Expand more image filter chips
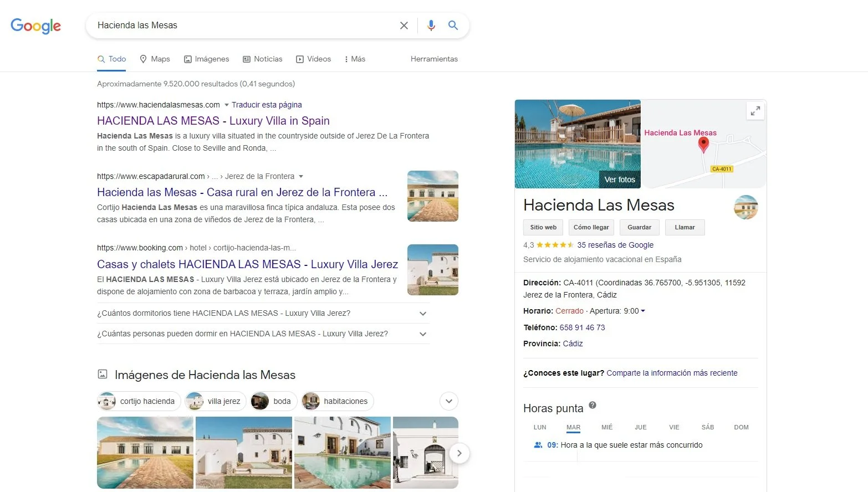This screenshot has width=868, height=492. [449, 401]
